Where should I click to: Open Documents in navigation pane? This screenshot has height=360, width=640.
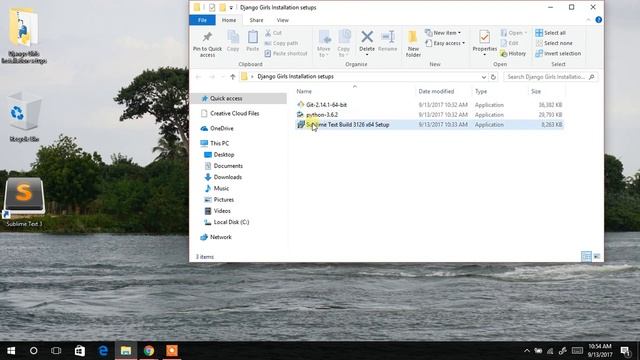click(228, 166)
